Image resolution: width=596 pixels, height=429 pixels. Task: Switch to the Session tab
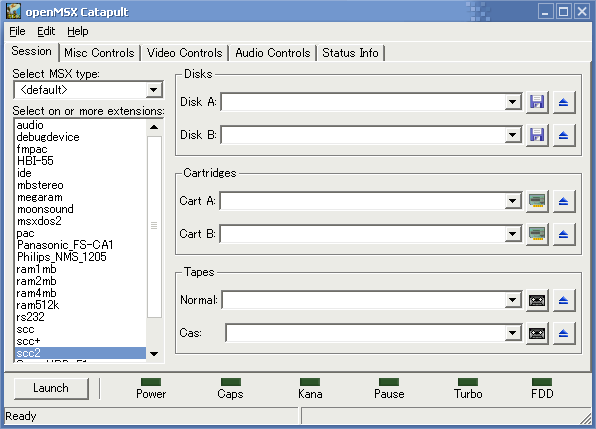click(32, 51)
